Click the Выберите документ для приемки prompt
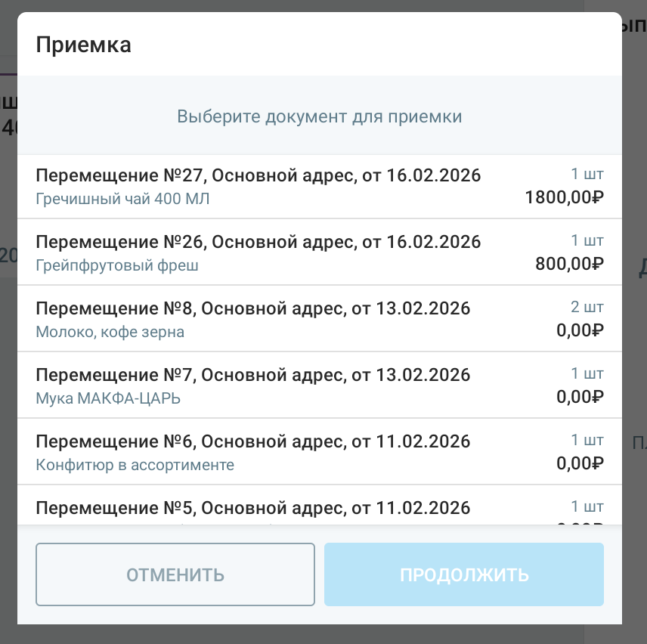The width and height of the screenshot is (647, 644). [319, 117]
